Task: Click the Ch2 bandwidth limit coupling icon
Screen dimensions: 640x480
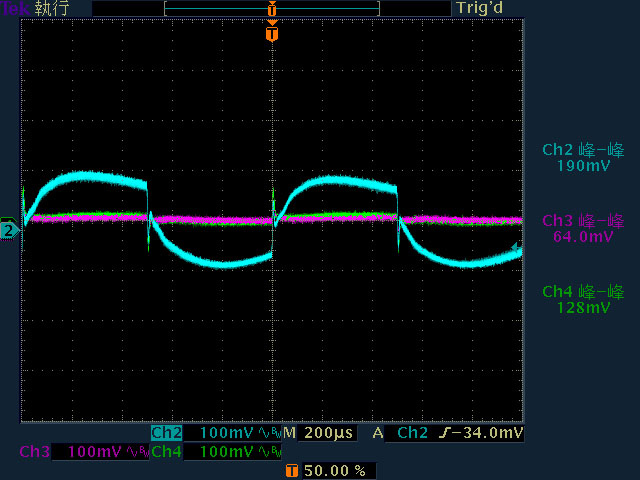Action: point(270,433)
